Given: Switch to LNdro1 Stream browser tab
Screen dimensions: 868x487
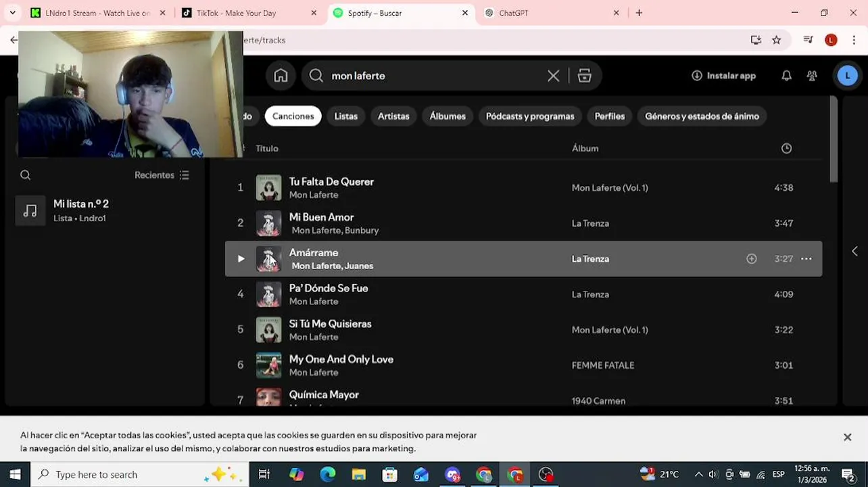Looking at the screenshot, I should click(98, 13).
